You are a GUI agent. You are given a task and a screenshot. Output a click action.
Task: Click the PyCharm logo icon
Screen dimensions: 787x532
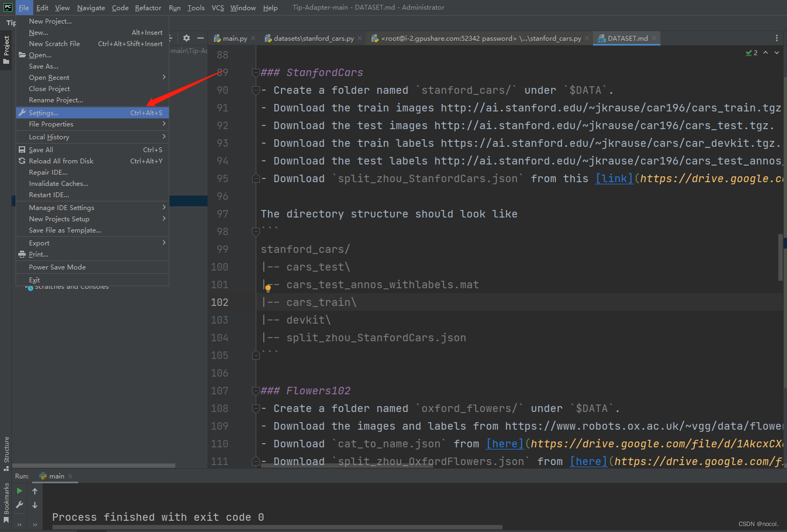pyautogui.click(x=8, y=7)
